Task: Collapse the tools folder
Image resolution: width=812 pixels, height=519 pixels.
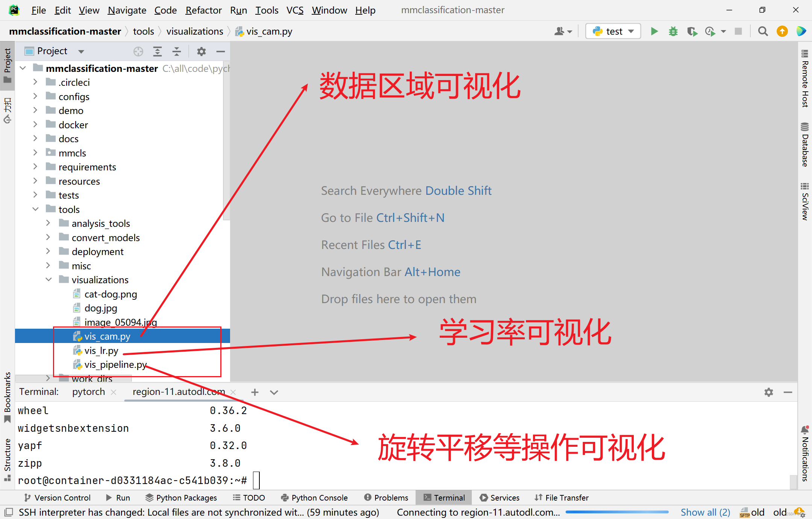Action: pos(35,209)
